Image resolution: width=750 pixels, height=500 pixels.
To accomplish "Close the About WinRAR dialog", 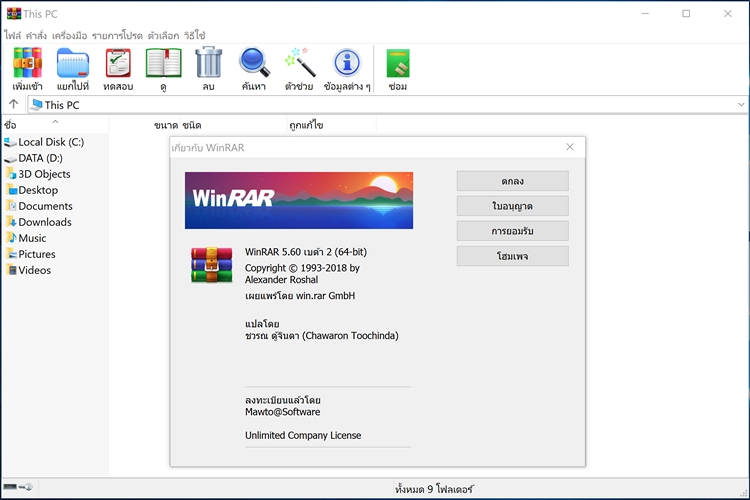I will (x=570, y=147).
